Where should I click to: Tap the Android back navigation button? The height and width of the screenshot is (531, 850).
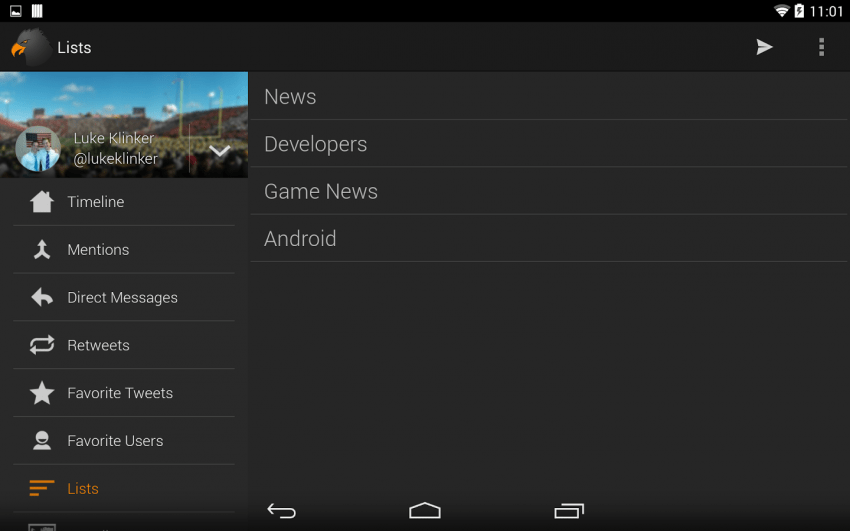coord(281,510)
